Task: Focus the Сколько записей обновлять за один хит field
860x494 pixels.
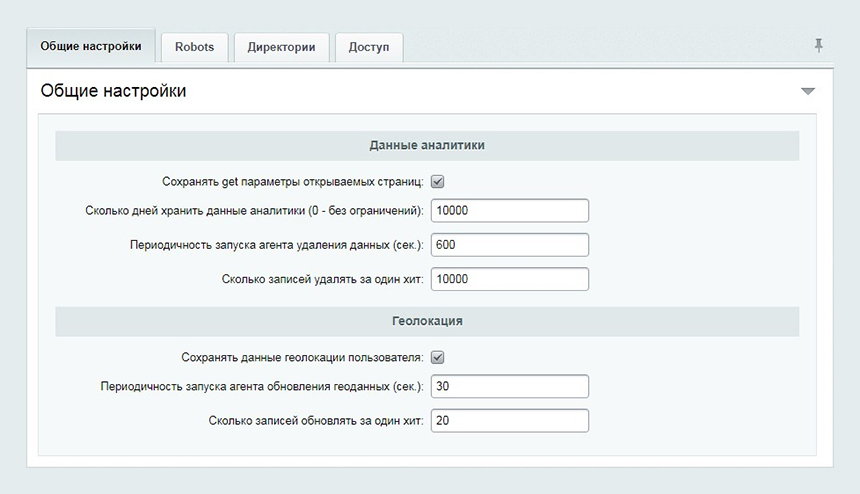Action: (510, 421)
